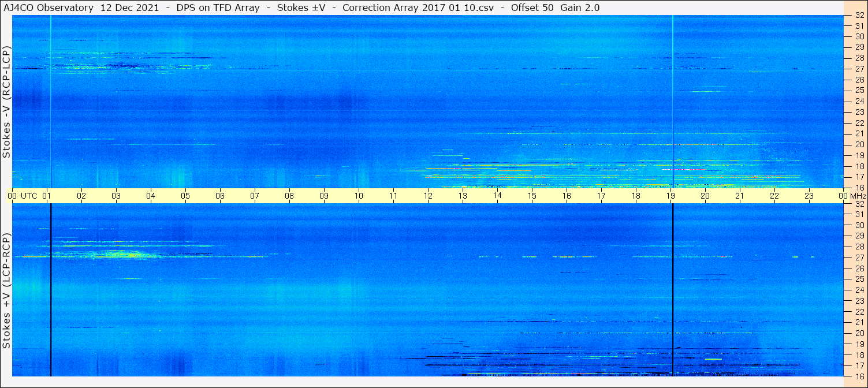The height and width of the screenshot is (388, 868).
Task: Click the black vertical line near 19 UTC, Stokes +V
Action: 673,290
